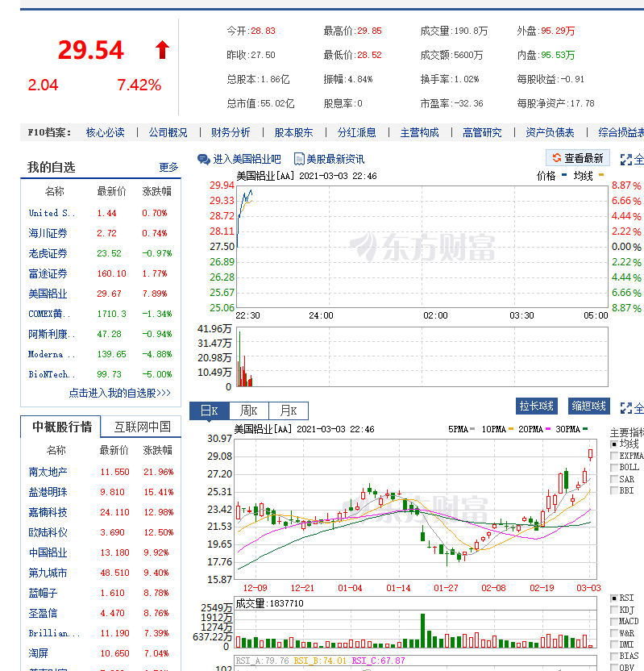Open the 高管研究 link

[482, 132]
